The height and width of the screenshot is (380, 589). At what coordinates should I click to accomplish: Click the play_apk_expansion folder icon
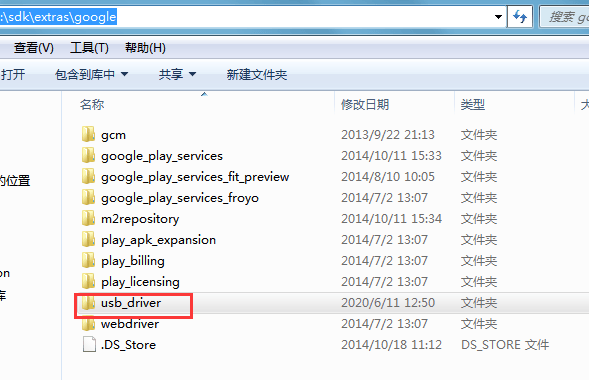click(89, 239)
